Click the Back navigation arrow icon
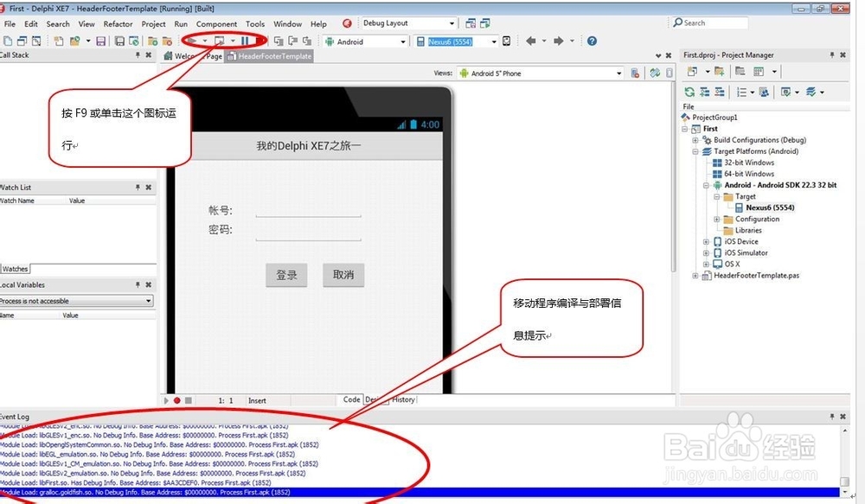This screenshot has width=865, height=504. [x=531, y=41]
